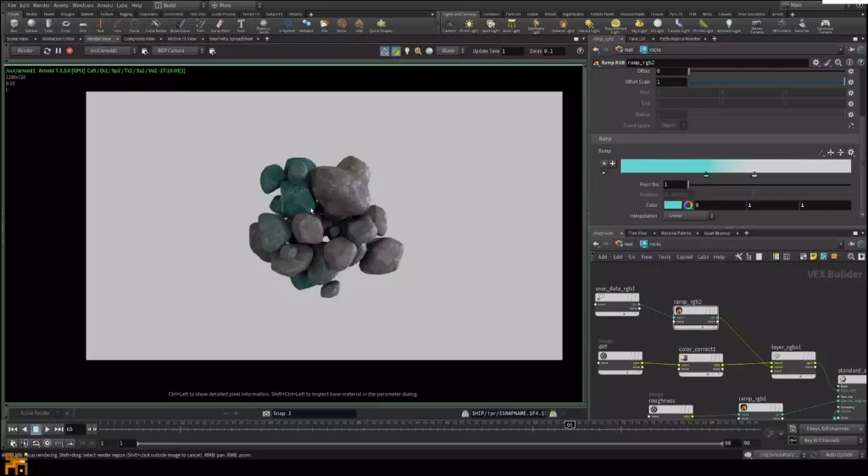Click the Area Light shelf icon
Screen dimensions: 868x476
511,25
